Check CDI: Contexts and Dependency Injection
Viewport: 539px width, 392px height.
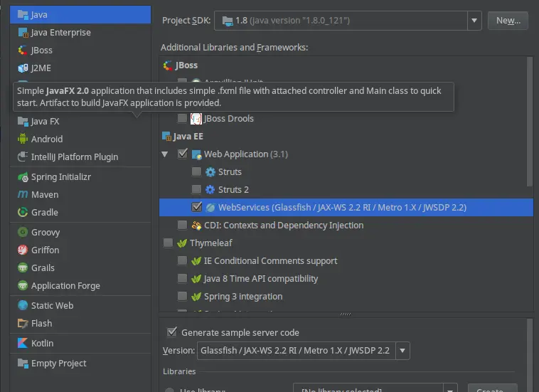[182, 225]
